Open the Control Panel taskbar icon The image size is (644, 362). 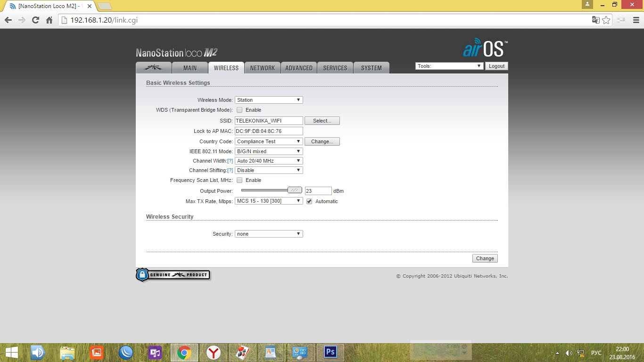tap(300, 352)
